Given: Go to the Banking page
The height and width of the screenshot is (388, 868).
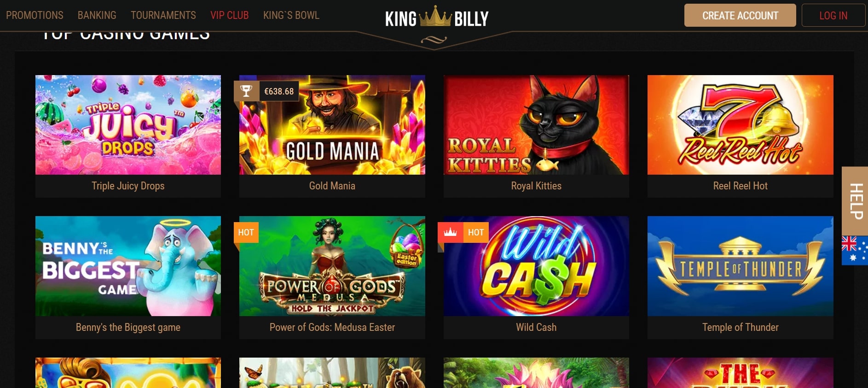Looking at the screenshot, I should 97,15.
